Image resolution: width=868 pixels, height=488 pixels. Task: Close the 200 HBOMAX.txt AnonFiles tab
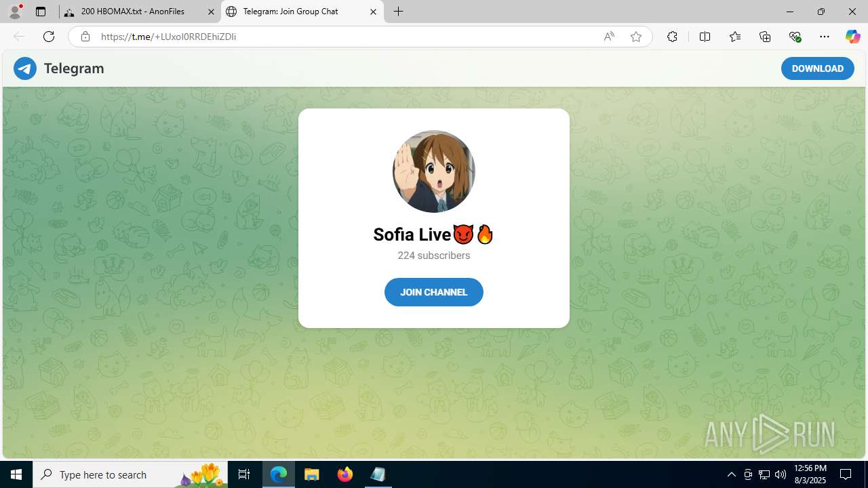point(211,12)
